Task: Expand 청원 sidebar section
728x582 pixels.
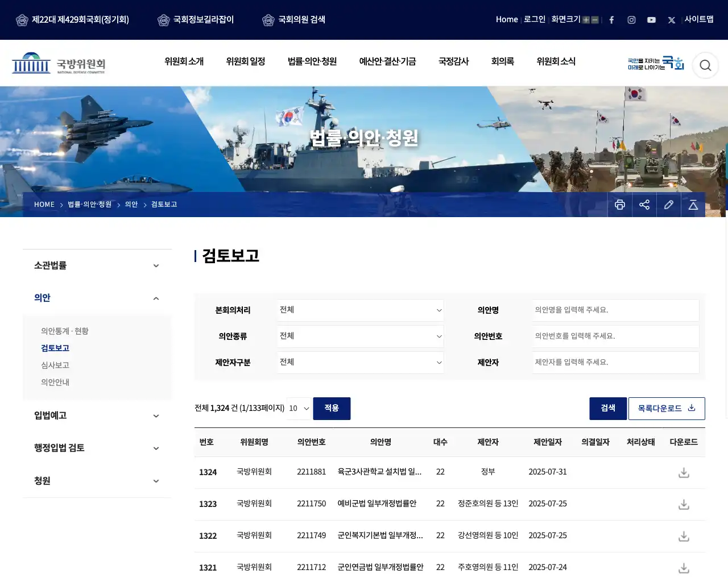Action: [x=97, y=481]
